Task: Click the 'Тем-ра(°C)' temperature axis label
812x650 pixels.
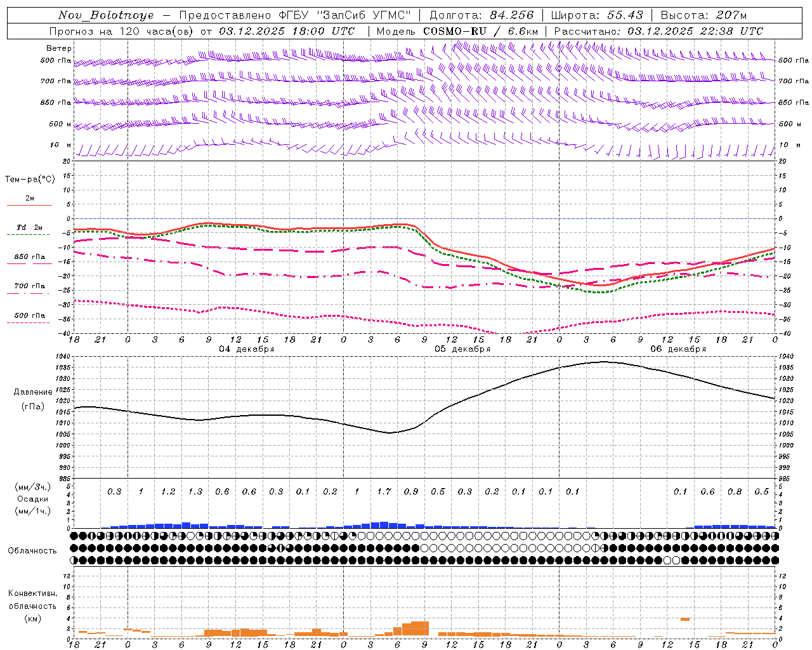Action: pyautogui.click(x=30, y=179)
